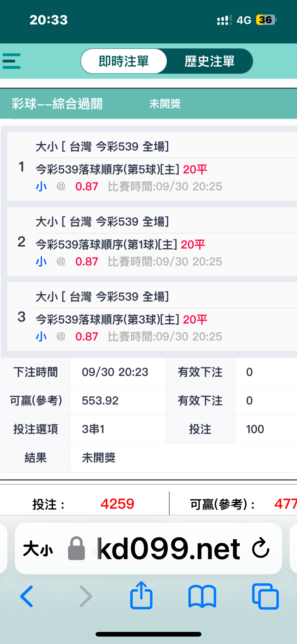The image size is (297, 644).
Task: Tap Safari reload page icon
Action: [260, 548]
